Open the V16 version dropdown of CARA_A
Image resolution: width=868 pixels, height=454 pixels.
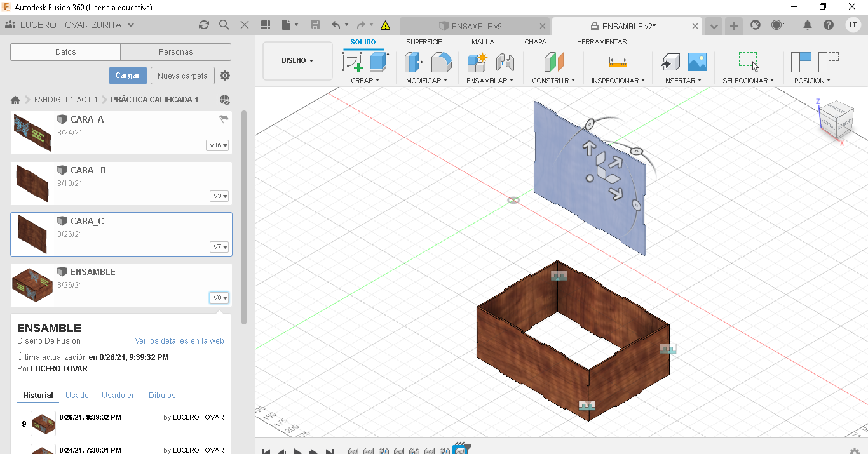(x=218, y=145)
